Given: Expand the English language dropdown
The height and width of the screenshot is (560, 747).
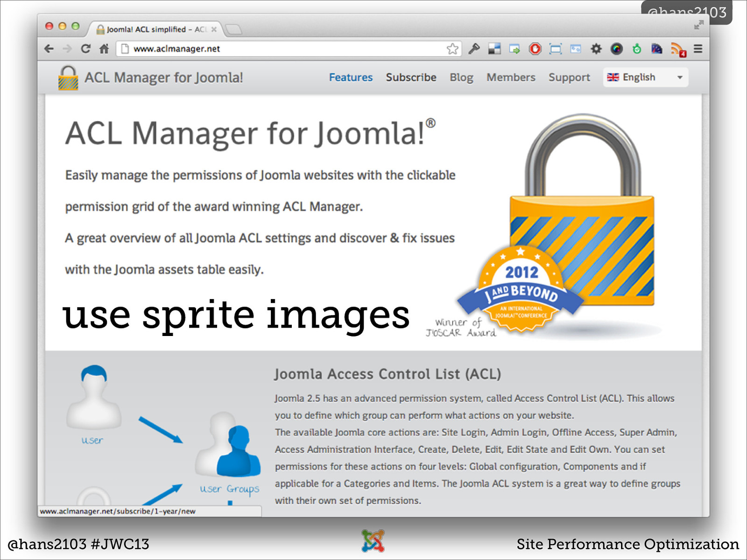Looking at the screenshot, I should [x=646, y=77].
